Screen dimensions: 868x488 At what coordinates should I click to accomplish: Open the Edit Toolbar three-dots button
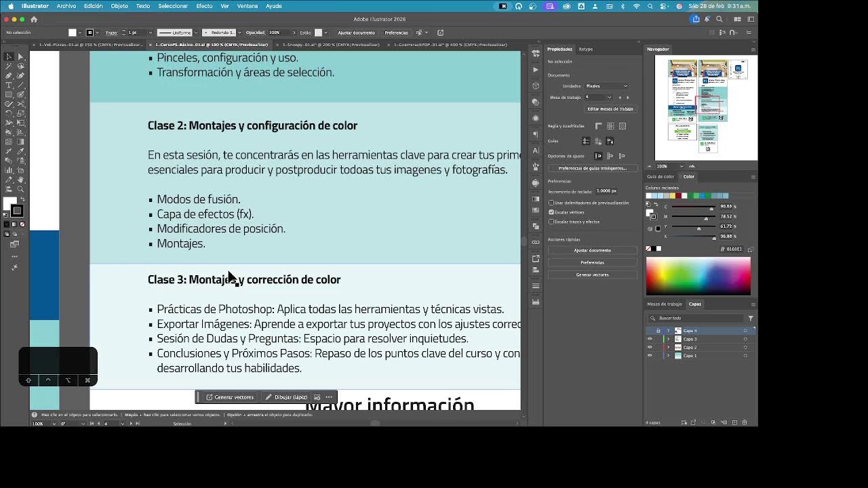pyautogui.click(x=14, y=256)
